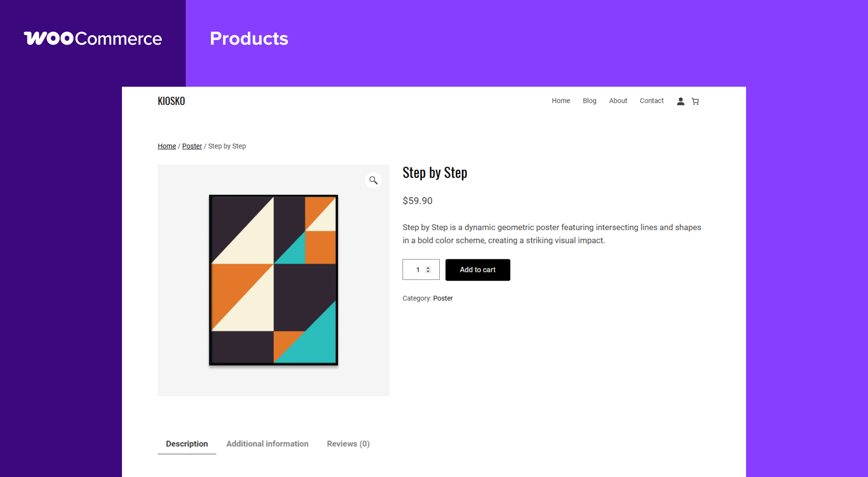The width and height of the screenshot is (868, 477).
Task: Open the shopping cart icon
Action: point(695,101)
